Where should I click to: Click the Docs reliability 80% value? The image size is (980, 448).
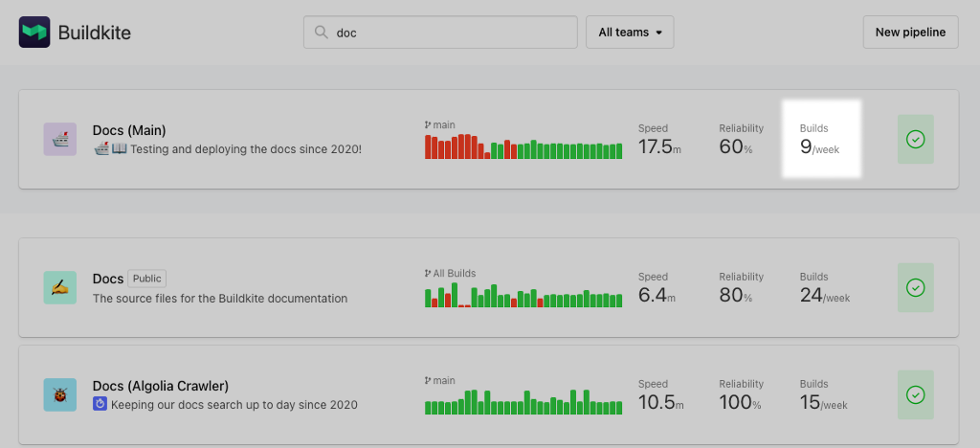coord(736,295)
